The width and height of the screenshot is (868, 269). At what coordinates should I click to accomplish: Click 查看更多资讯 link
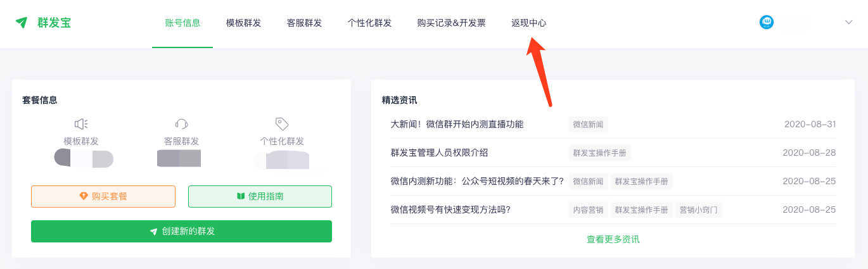coord(613,239)
